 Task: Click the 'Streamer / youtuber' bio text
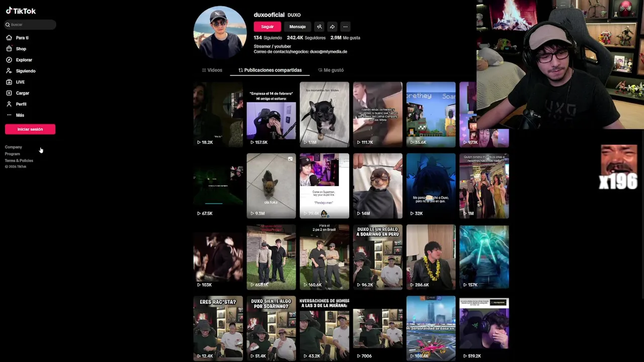click(272, 46)
